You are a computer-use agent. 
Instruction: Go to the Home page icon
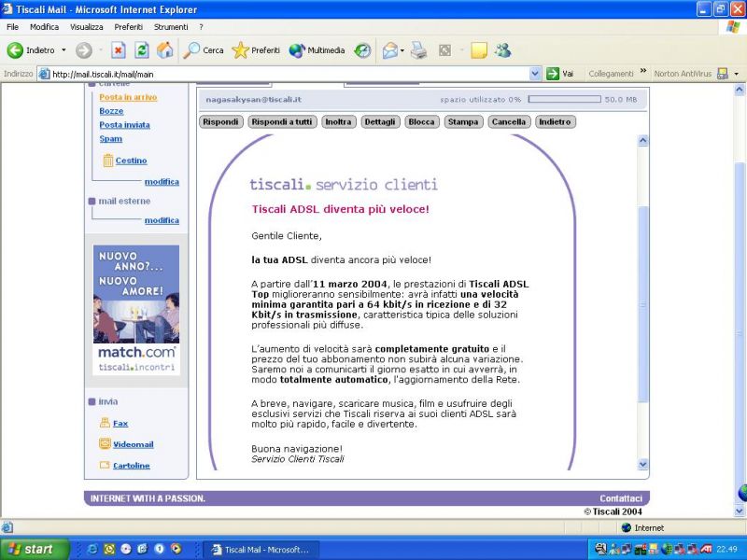tap(165, 50)
